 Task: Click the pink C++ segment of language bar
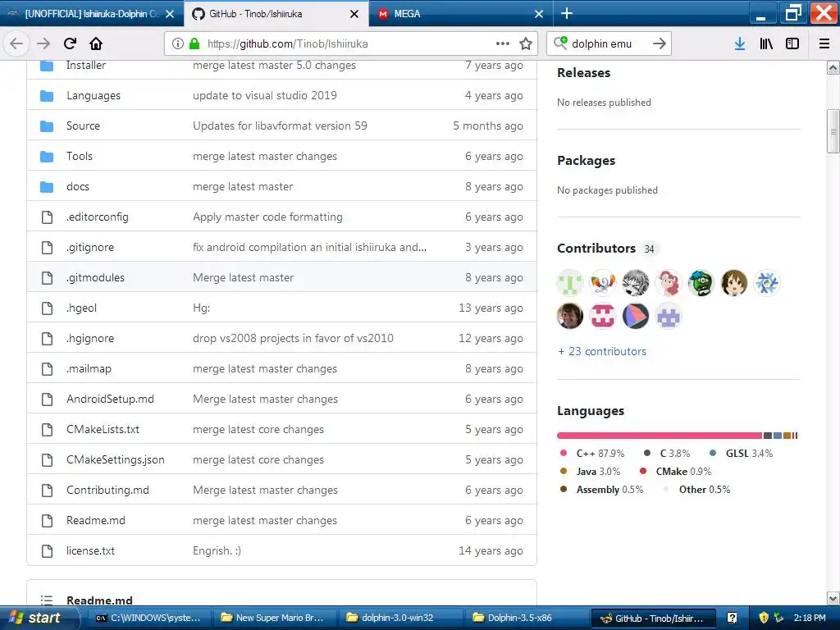660,436
